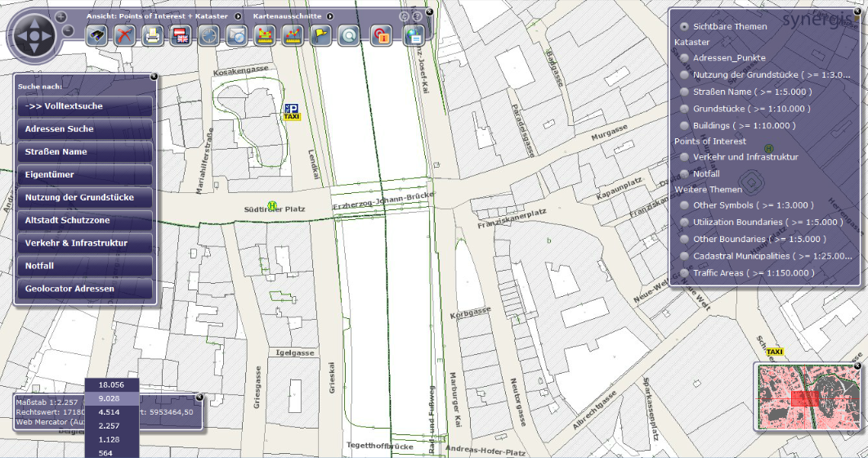Click the language flag icon
The image size is (868, 458).
[181, 35]
